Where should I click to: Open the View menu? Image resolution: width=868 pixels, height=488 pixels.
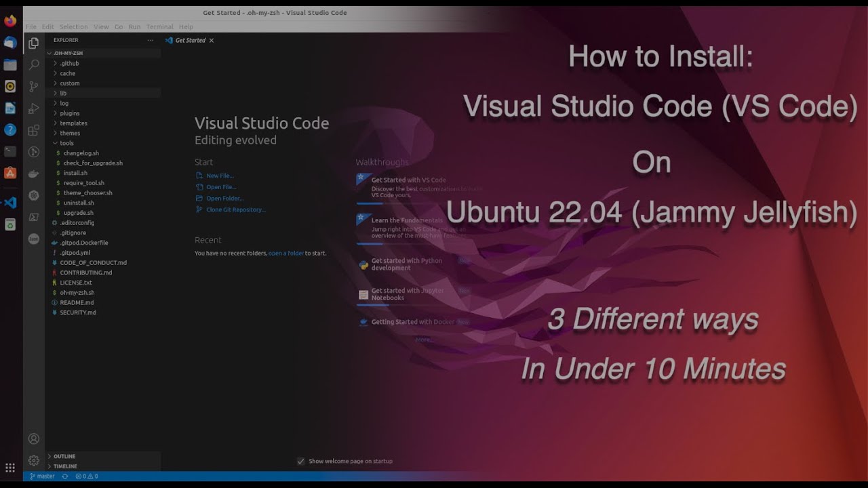[x=101, y=27]
